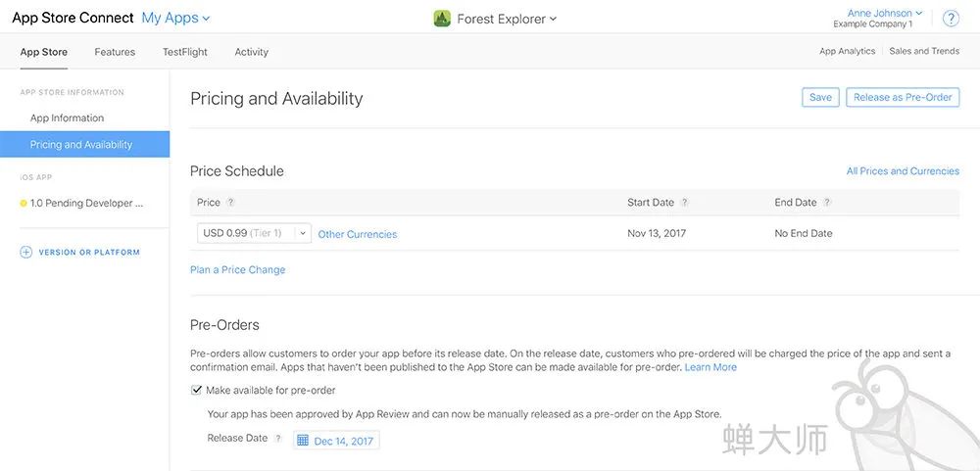The image size is (980, 471).
Task: Expand the My Apps menu
Action: [175, 18]
